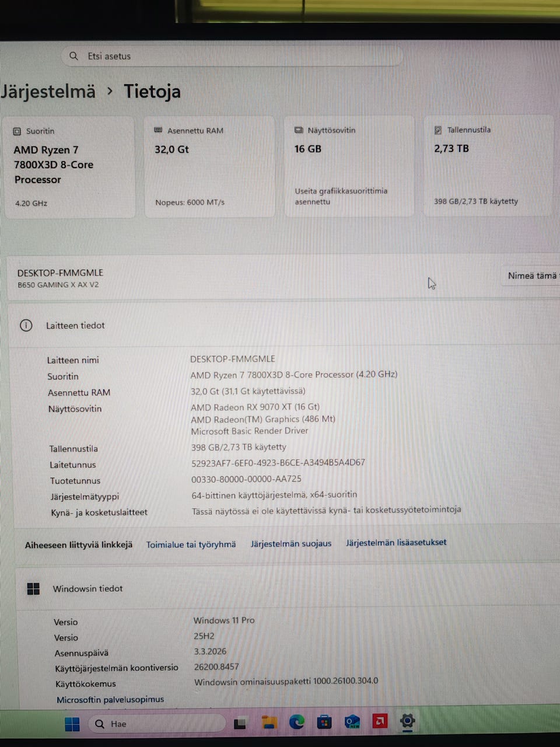Open Järjestelmän lisäasetukset link
This screenshot has height=747, width=560.
point(396,542)
